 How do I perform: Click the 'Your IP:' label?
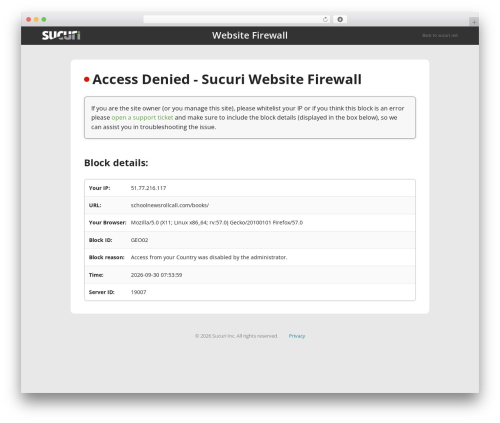(99, 188)
